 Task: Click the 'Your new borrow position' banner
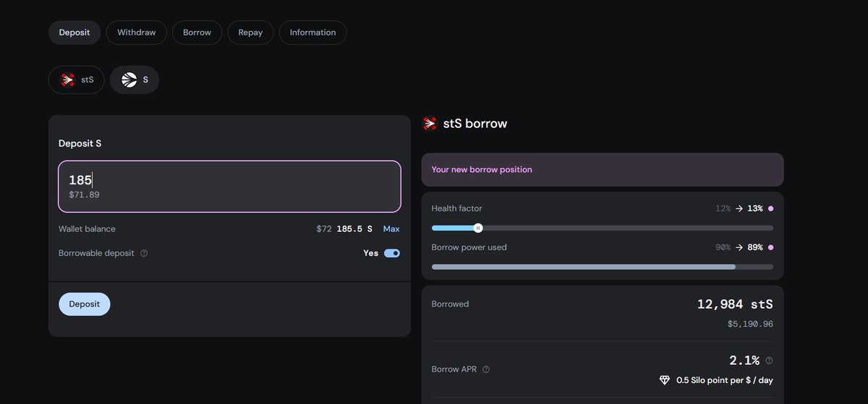coord(603,170)
